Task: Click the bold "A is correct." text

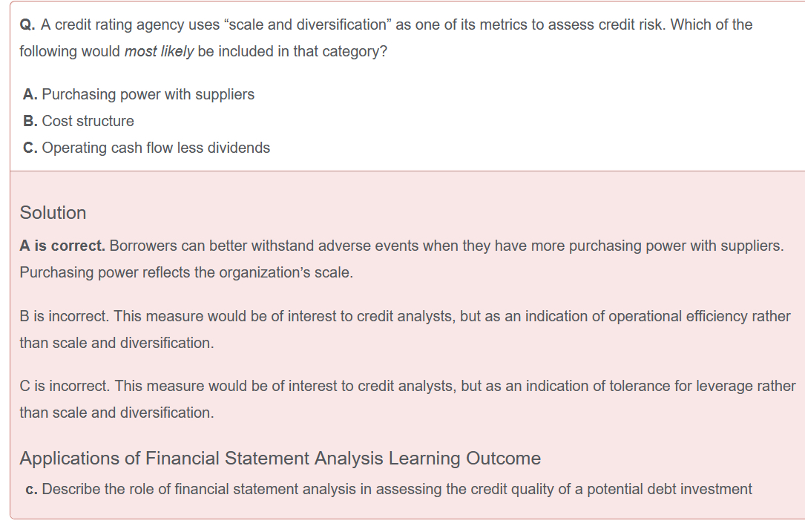Action: (62, 246)
